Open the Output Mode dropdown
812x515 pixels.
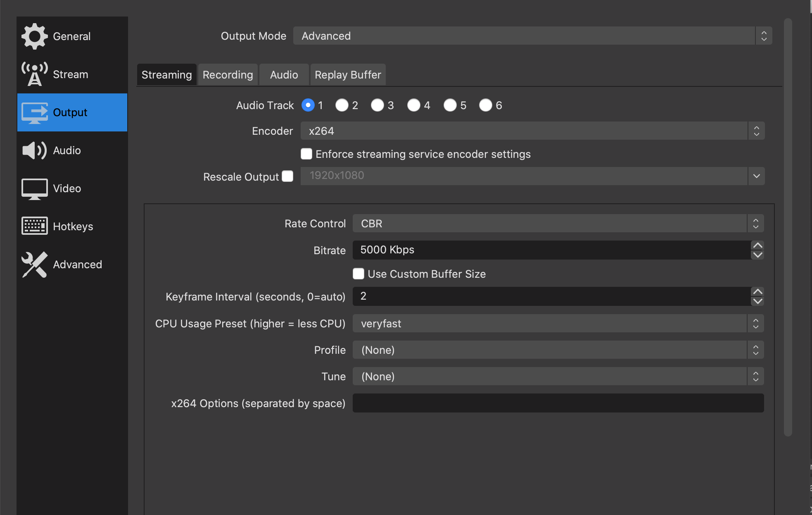532,36
